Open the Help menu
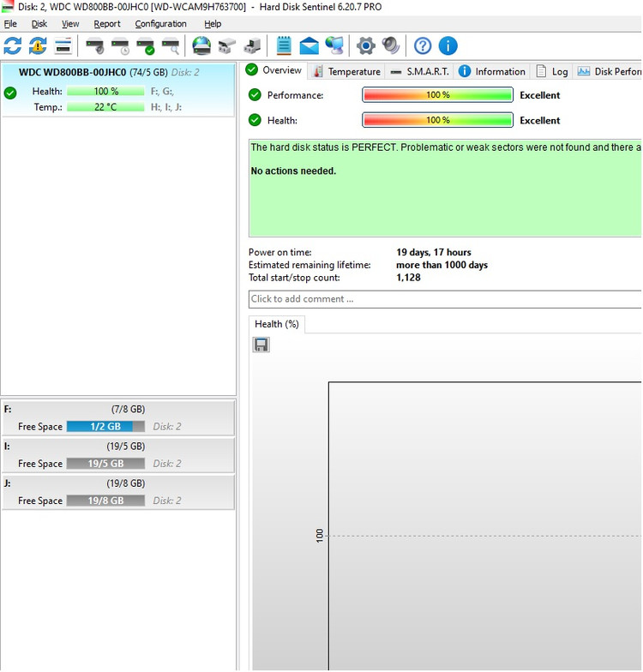 coord(213,24)
